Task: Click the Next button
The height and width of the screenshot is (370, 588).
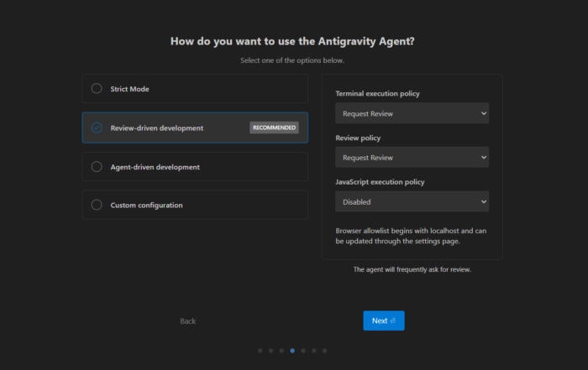Action: coord(383,320)
